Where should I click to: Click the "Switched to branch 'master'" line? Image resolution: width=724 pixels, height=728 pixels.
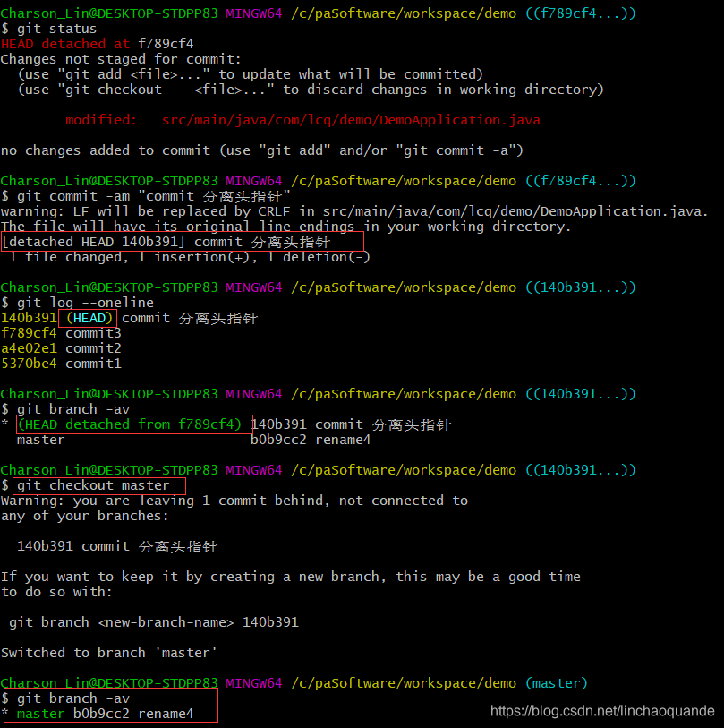point(108,653)
